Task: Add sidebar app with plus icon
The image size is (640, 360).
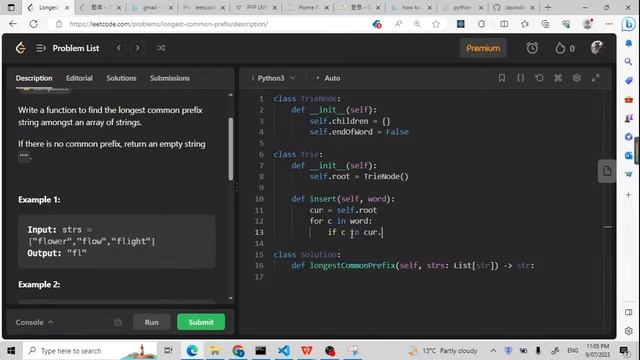Action: tap(629, 195)
